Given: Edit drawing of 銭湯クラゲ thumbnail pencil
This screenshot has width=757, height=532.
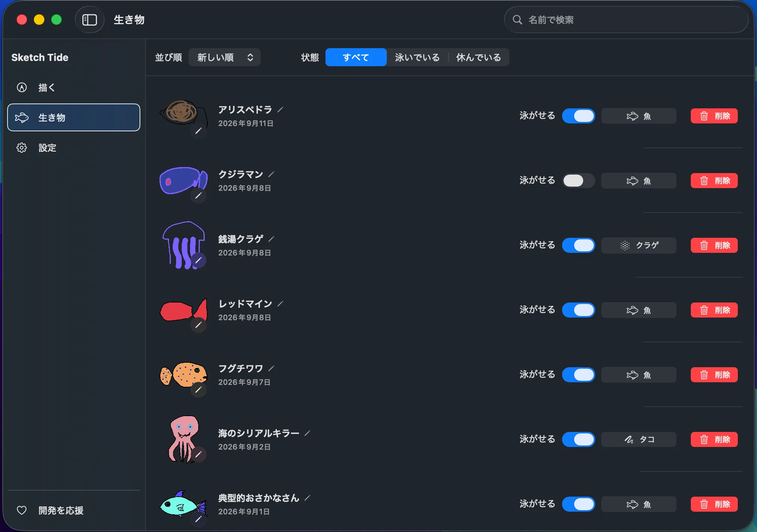Looking at the screenshot, I should [x=198, y=260].
